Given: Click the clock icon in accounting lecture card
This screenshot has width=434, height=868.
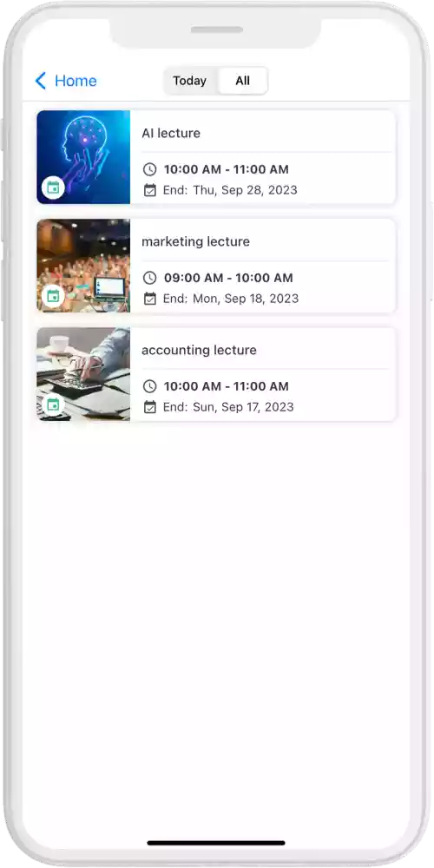Looking at the screenshot, I should coord(149,386).
